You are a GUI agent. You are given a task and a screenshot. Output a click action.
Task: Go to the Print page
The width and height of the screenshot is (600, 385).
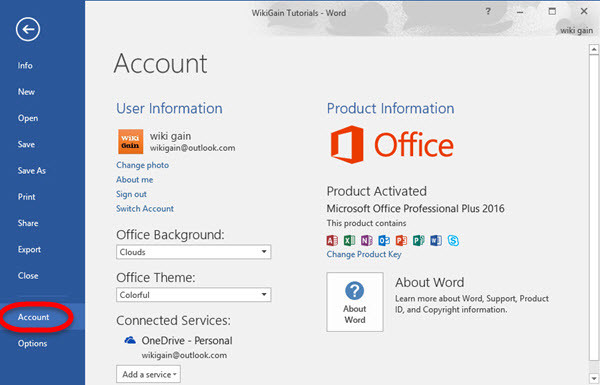(x=26, y=197)
